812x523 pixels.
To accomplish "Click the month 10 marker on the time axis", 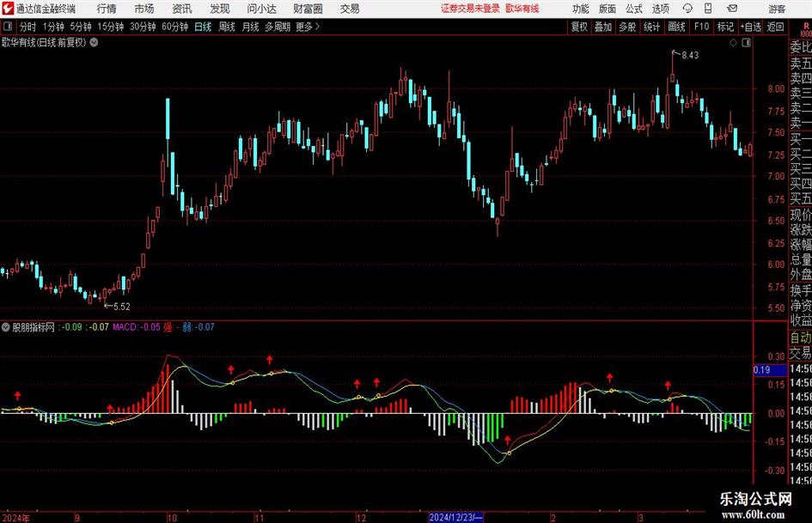I will click(x=172, y=518).
